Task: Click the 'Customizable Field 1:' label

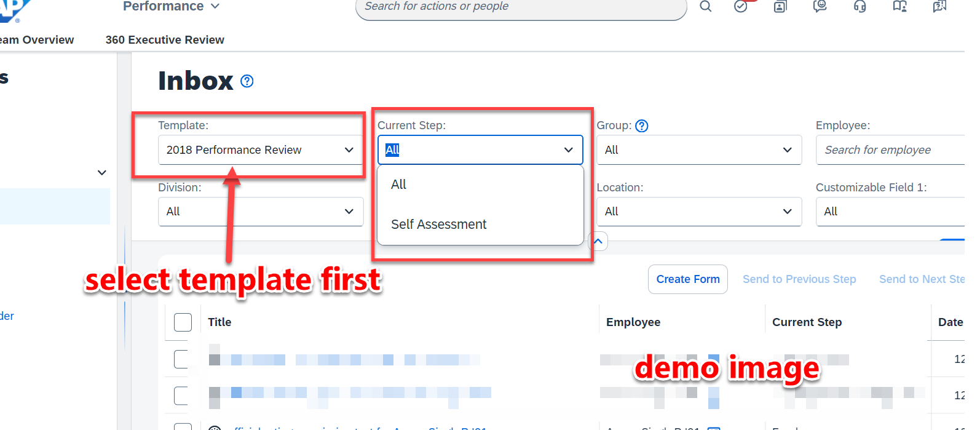Action: coord(871,188)
